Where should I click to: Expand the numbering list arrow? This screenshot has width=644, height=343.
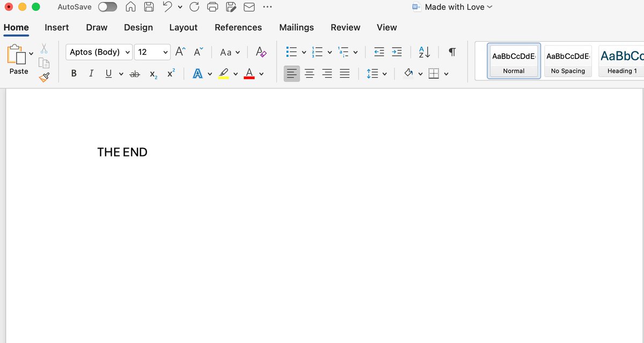pos(330,53)
